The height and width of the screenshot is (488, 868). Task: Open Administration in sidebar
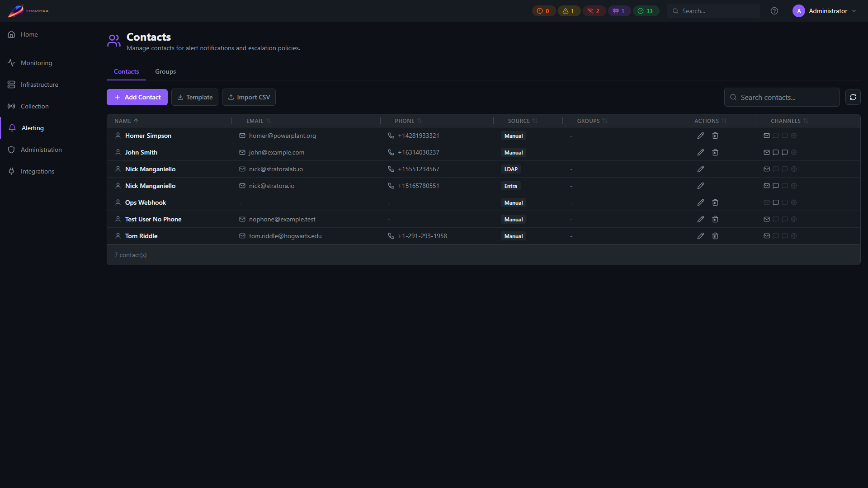(47, 150)
